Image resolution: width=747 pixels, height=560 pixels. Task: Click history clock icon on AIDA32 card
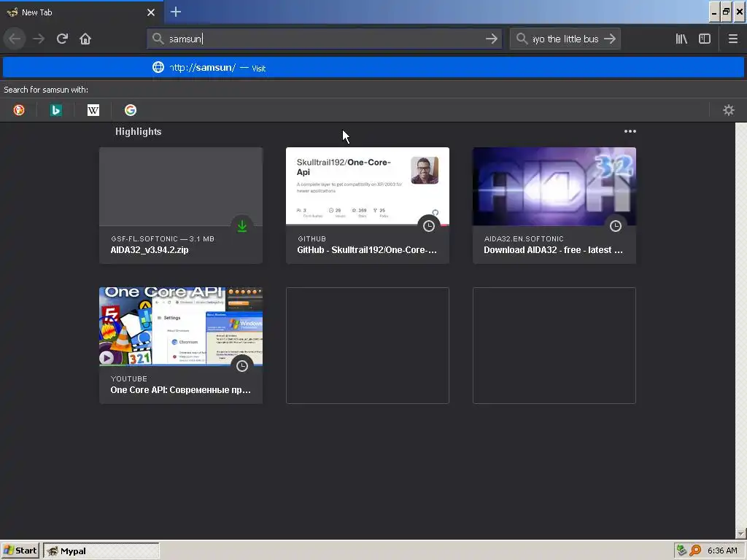click(x=616, y=226)
